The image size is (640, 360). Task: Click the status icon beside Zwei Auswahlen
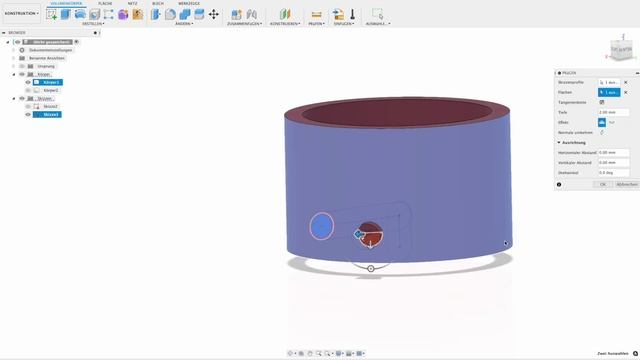point(636,353)
